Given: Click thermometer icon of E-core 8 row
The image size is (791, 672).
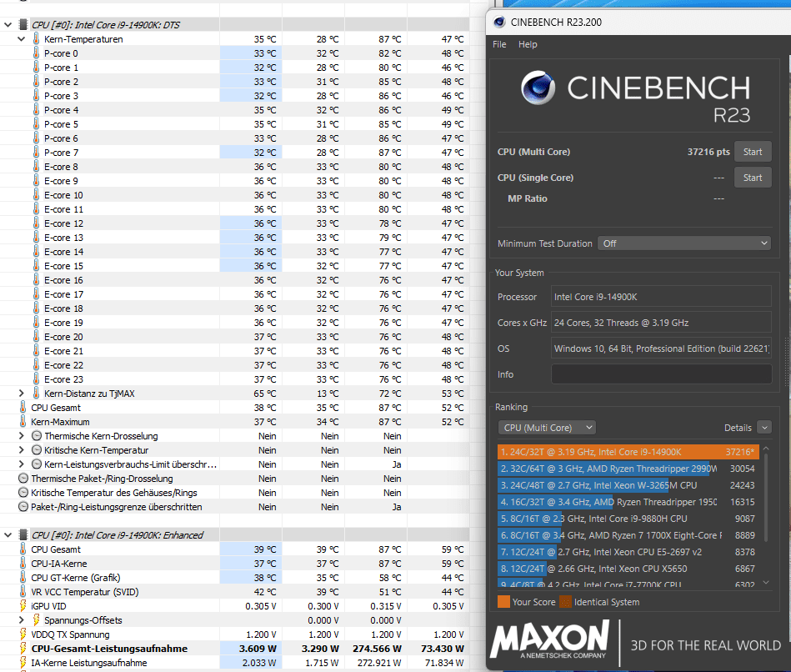Looking at the screenshot, I should pos(36,167).
